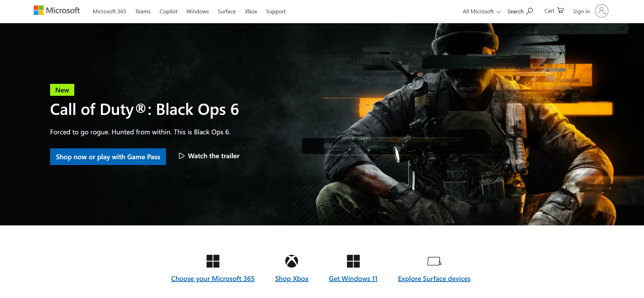Click the Microsoft logo
This screenshot has height=298, width=644.
tap(57, 11)
